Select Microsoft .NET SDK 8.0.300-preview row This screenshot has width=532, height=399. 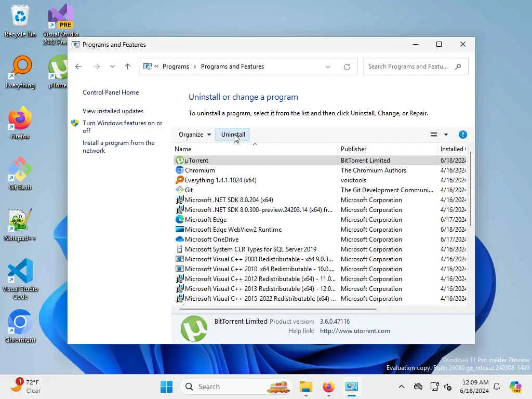coord(320,209)
